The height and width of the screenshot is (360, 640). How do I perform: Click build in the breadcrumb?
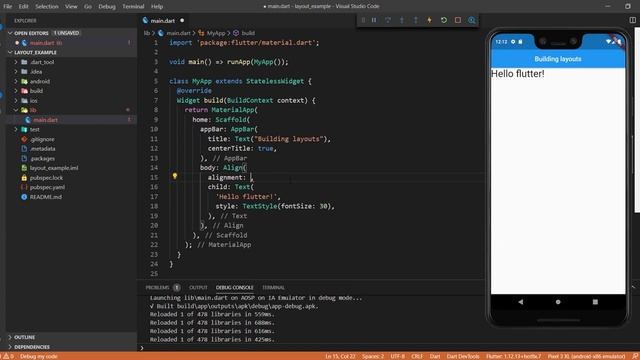[x=248, y=33]
